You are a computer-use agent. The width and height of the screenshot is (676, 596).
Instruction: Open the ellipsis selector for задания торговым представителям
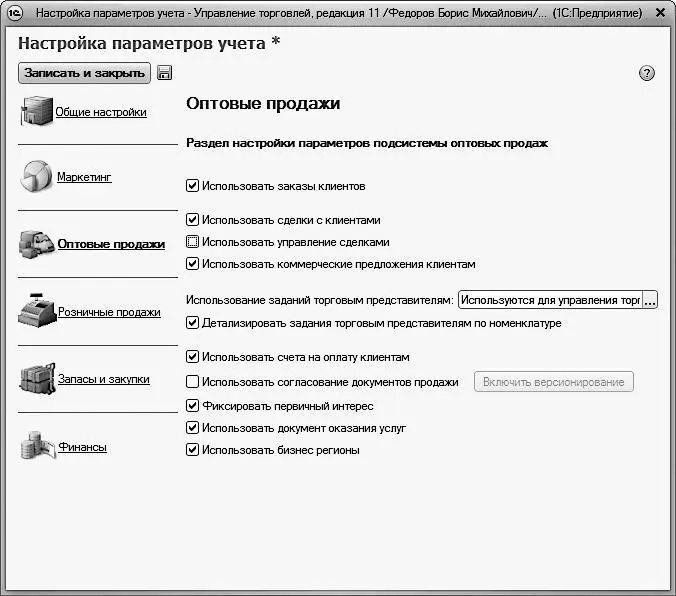pos(650,300)
